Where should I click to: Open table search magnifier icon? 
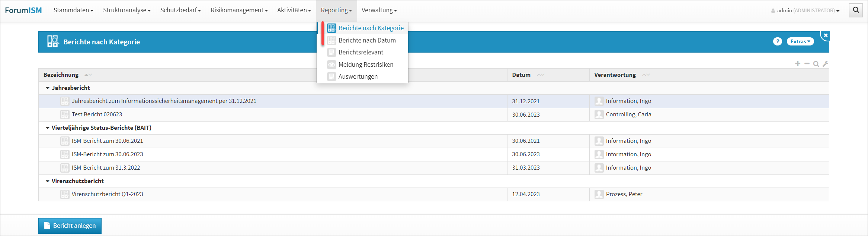[x=816, y=64]
